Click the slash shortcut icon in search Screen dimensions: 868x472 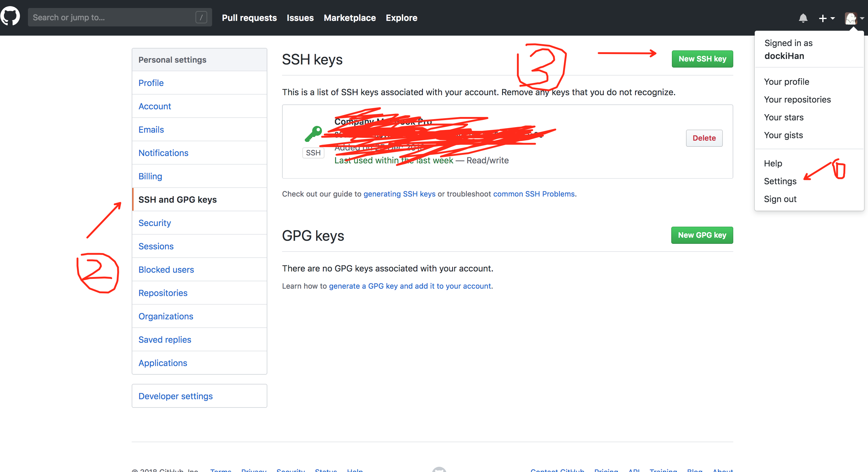tap(201, 18)
